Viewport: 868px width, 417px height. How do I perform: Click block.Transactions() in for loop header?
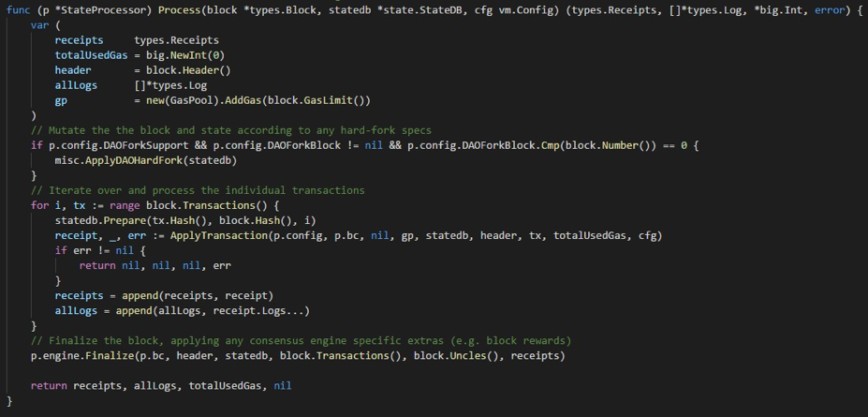207,205
